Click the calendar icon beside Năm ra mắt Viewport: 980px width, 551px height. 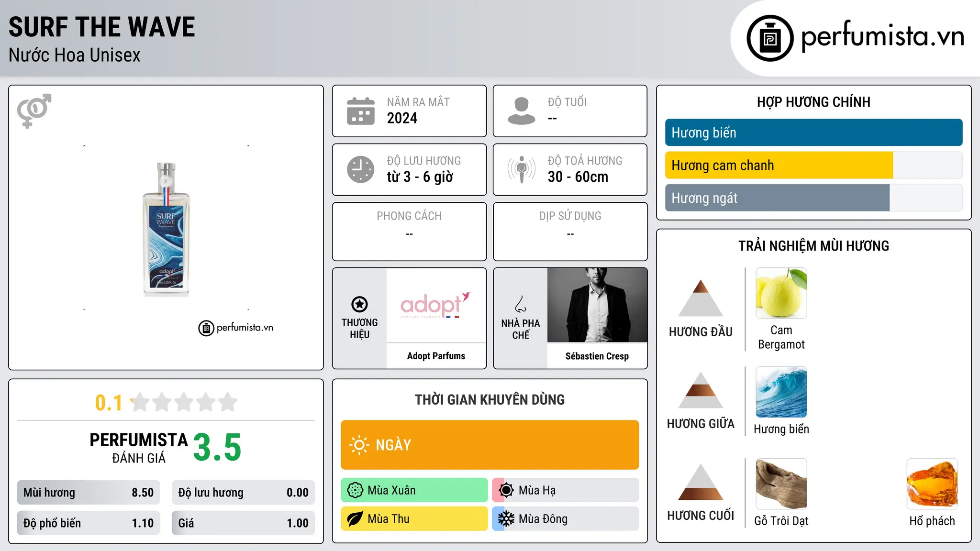pyautogui.click(x=361, y=111)
